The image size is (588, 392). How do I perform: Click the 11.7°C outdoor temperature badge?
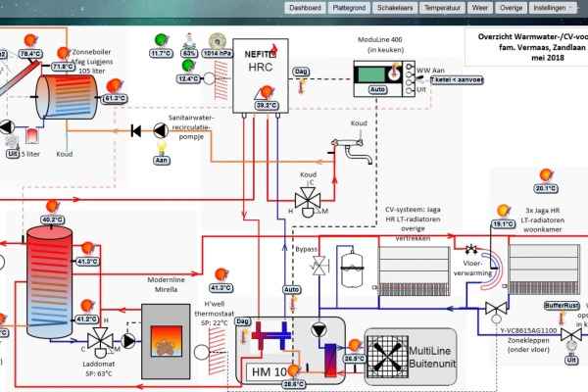coord(161,54)
